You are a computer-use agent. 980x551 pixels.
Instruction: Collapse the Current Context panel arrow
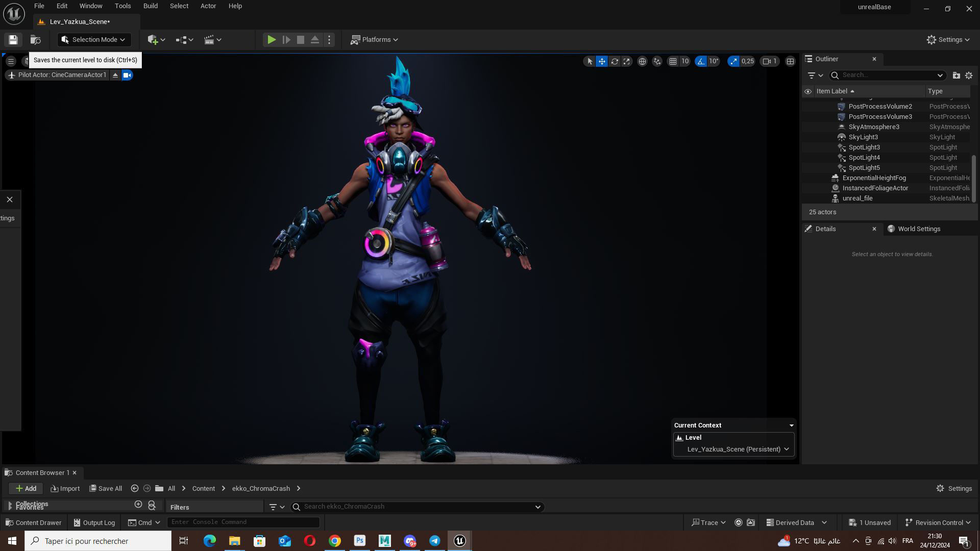pyautogui.click(x=791, y=425)
